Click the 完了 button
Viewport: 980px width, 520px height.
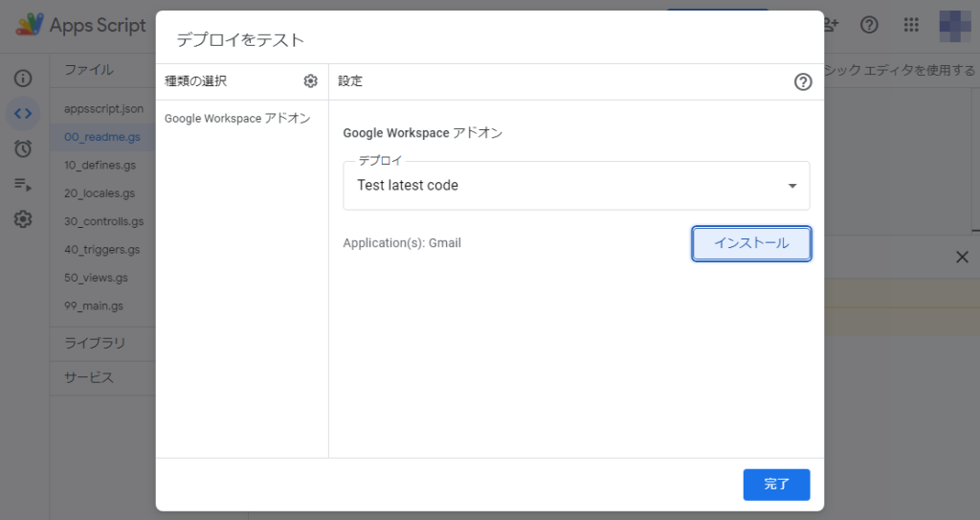776,485
